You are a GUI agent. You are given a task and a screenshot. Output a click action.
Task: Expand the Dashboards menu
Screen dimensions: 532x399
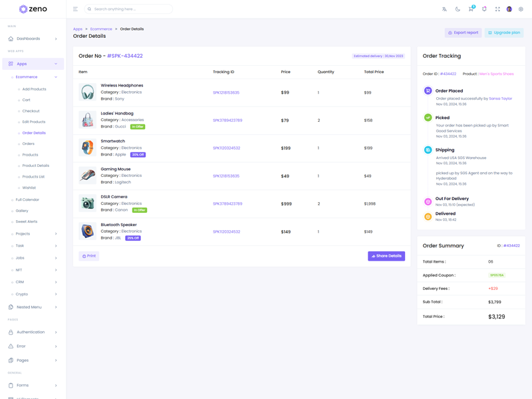point(33,39)
